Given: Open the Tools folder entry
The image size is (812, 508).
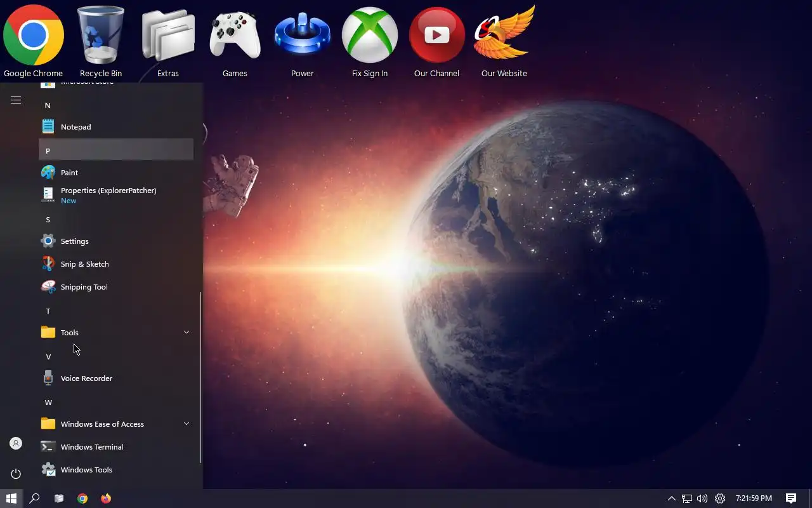Looking at the screenshot, I should [x=116, y=333].
